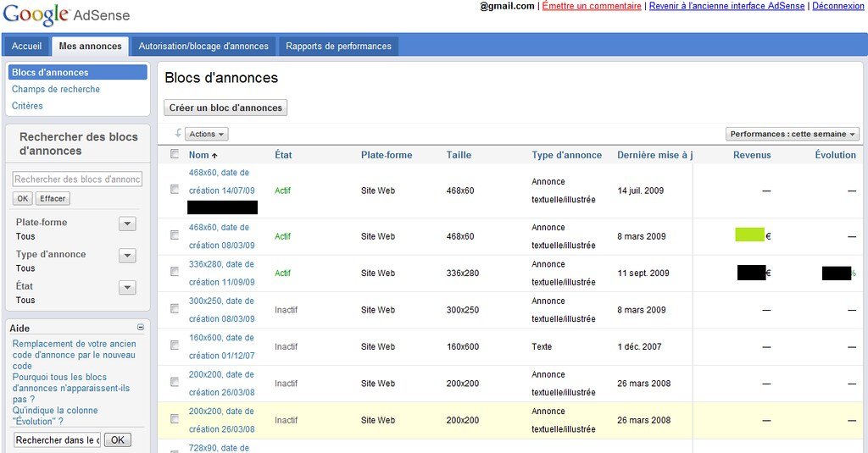Viewport: 868px width, 453px height.
Task: Click the sort arrow beside Nom column
Action: coord(214,156)
